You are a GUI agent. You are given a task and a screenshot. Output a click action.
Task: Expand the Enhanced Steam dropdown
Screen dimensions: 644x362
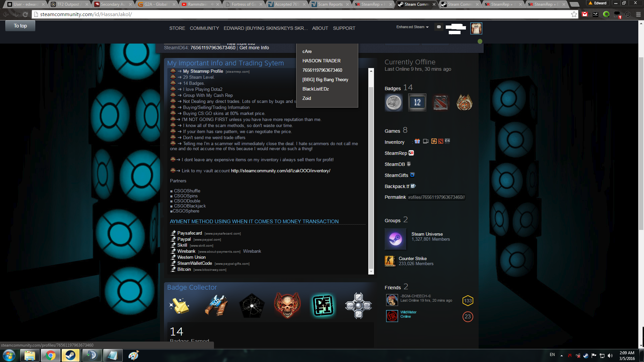pos(412,27)
